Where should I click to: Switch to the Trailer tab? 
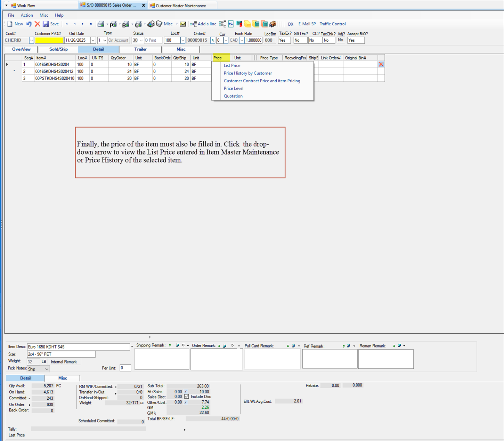[x=140, y=49]
